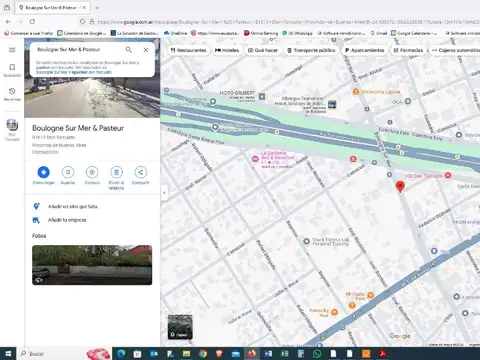Click Añadir tu empresa link
Viewport: 480px width, 360px height.
(67, 220)
